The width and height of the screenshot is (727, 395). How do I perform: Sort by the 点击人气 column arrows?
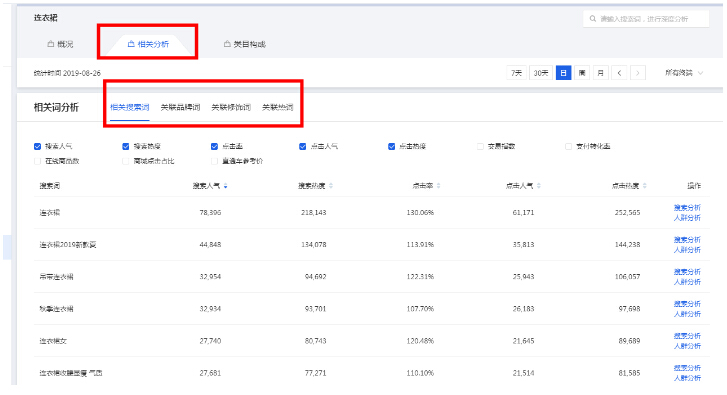(x=539, y=186)
